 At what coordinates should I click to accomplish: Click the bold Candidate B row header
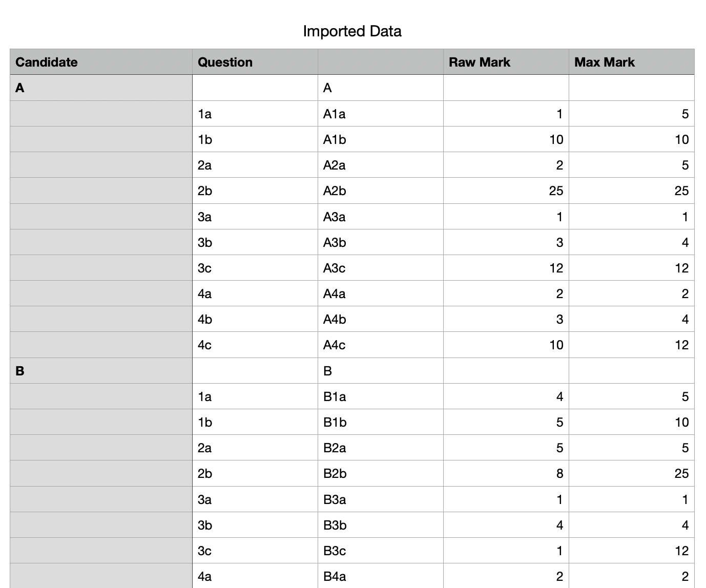pyautogui.click(x=101, y=371)
